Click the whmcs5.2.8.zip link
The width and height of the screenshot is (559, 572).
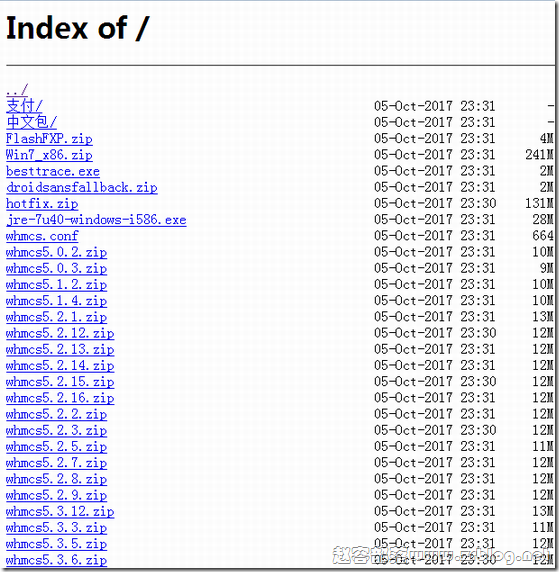click(x=57, y=479)
